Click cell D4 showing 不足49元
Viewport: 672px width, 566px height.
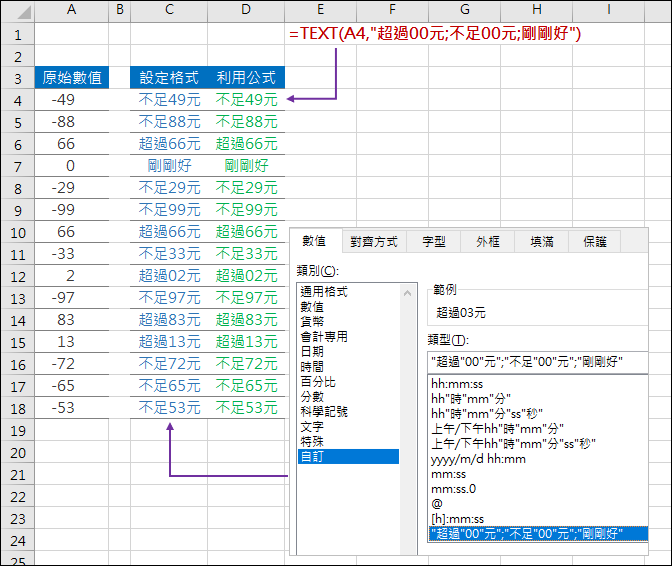coord(246,100)
